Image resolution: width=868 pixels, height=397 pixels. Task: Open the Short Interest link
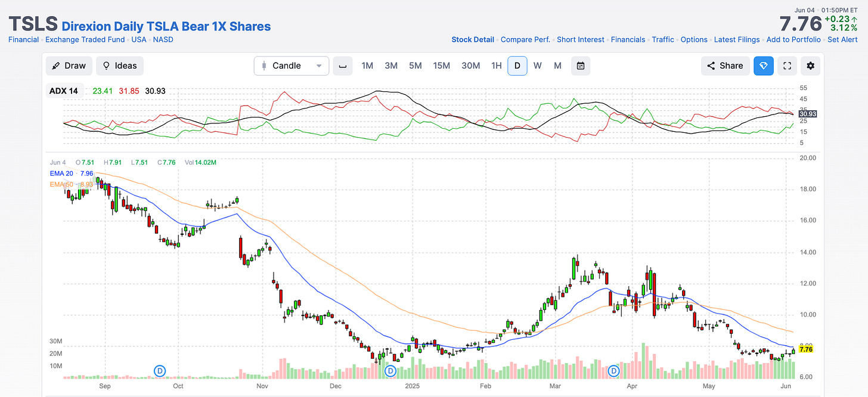tap(581, 39)
